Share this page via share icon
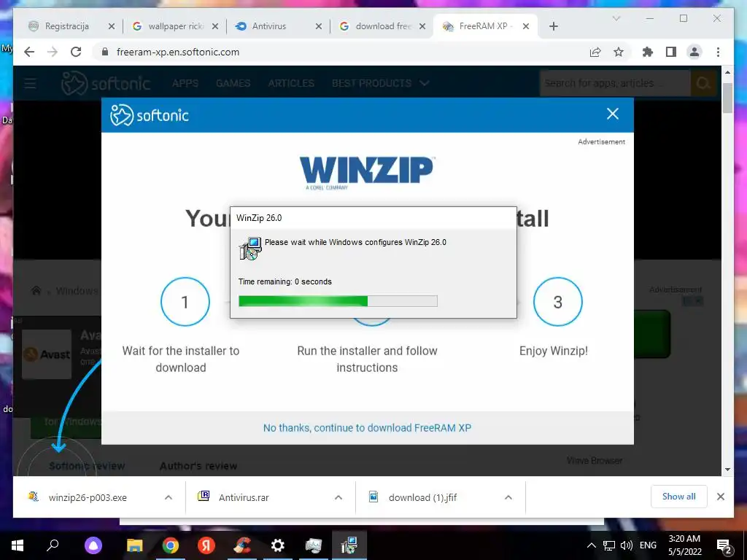This screenshot has width=747, height=560. point(595,52)
